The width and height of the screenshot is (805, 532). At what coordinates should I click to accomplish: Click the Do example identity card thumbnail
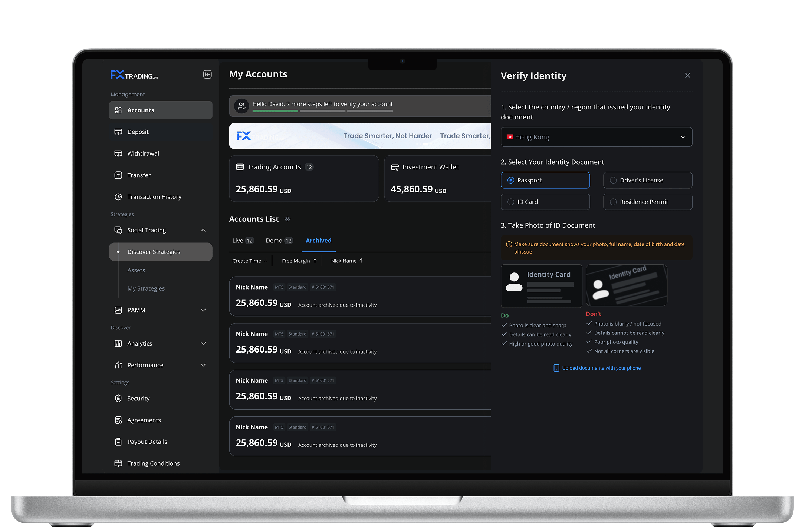(x=541, y=286)
